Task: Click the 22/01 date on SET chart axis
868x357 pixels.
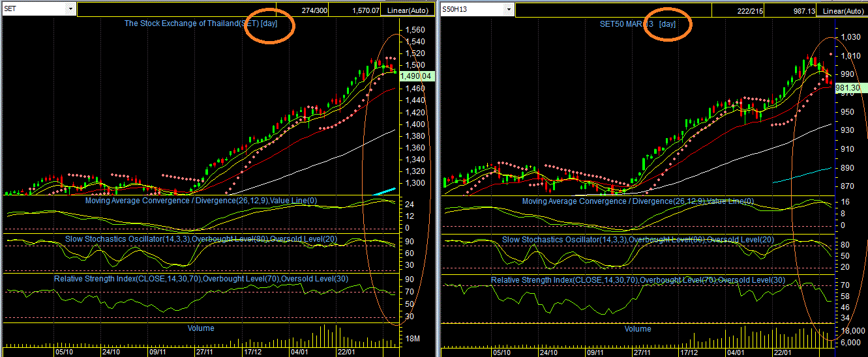Action: click(348, 352)
